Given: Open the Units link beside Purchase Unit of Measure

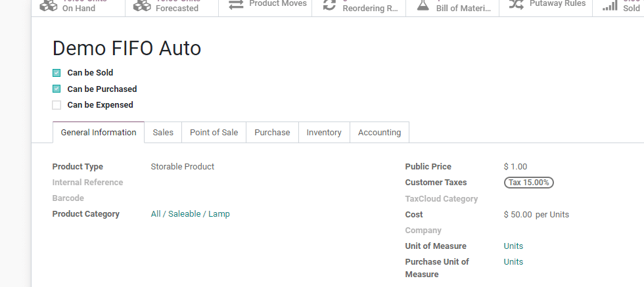Looking at the screenshot, I should (x=513, y=262).
